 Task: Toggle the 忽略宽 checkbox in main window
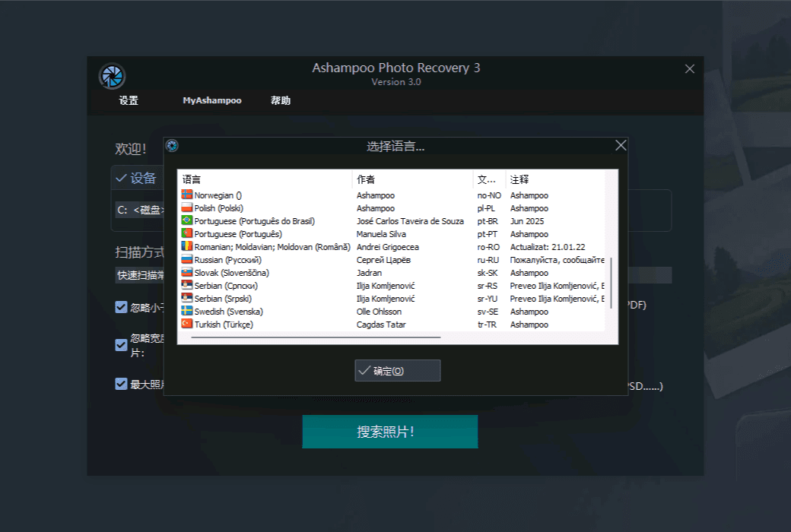[121, 345]
